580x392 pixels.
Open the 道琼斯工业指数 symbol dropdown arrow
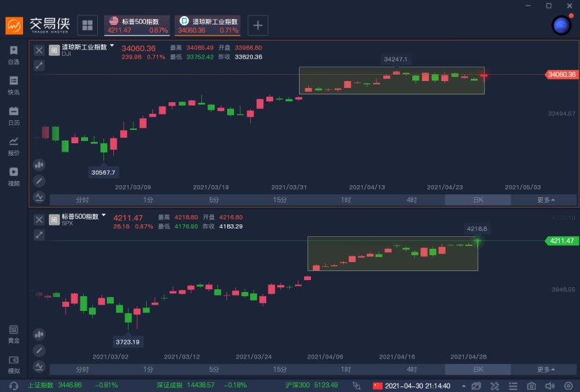(112, 45)
